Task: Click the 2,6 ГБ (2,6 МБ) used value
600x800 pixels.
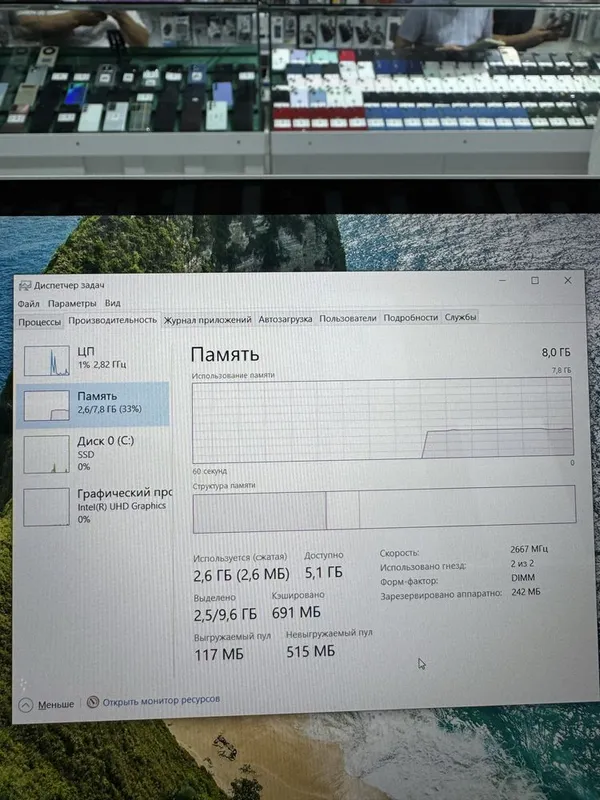Action: point(241,575)
